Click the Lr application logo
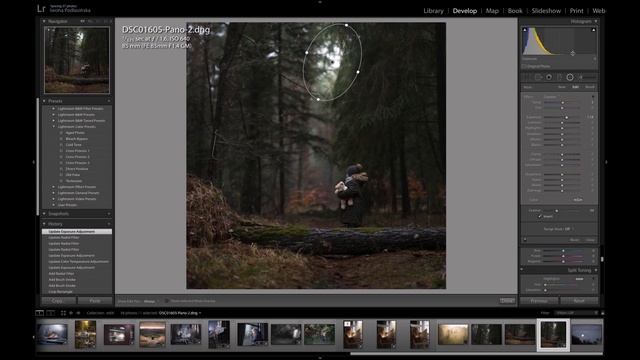 point(41,9)
